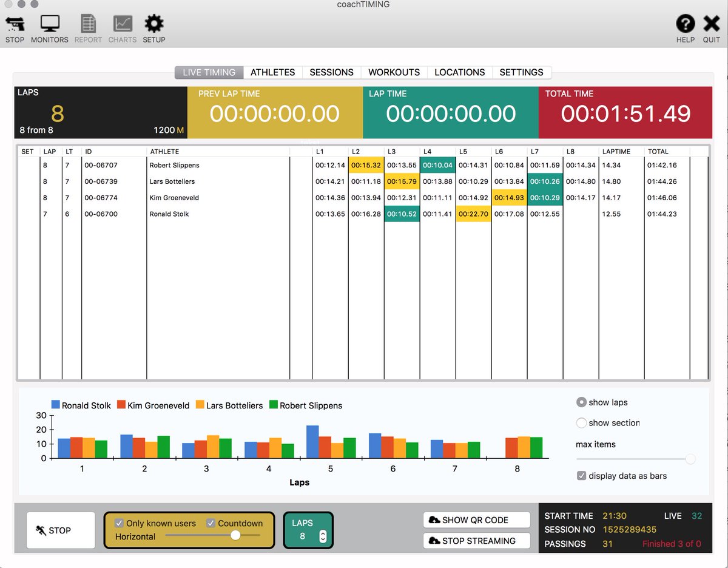Viewport: 728px width, 568px height.
Task: Click Robert Slippens green legend swatch
Action: click(x=274, y=405)
